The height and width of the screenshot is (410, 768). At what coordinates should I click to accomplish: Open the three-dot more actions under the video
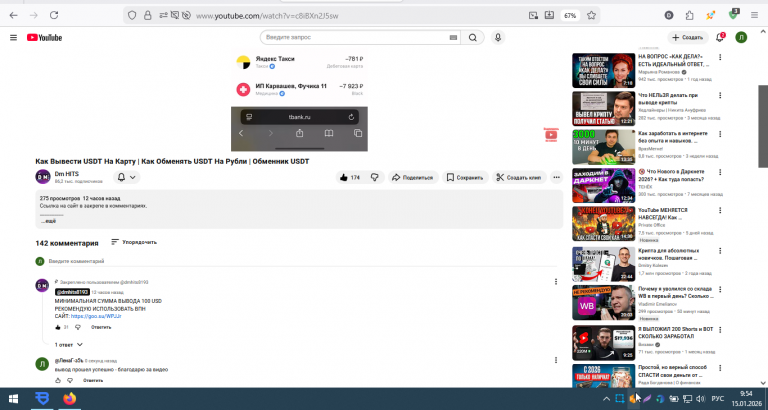tap(556, 177)
